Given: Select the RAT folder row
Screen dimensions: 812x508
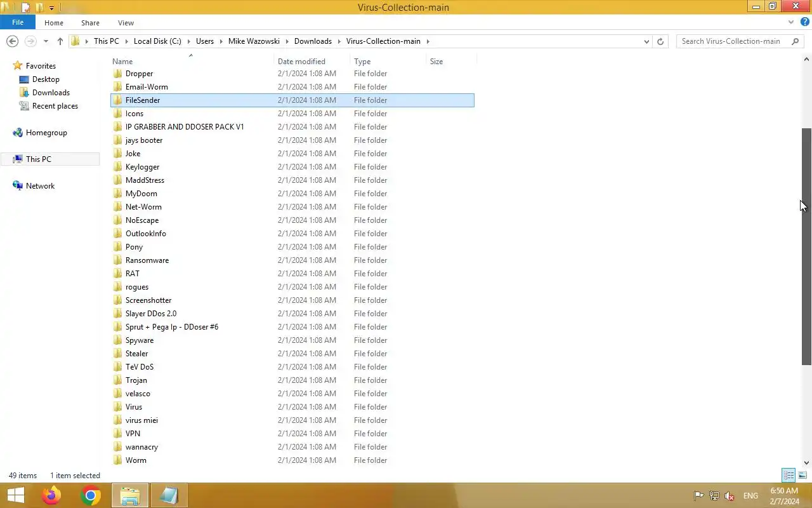Looking at the screenshot, I should point(292,274).
